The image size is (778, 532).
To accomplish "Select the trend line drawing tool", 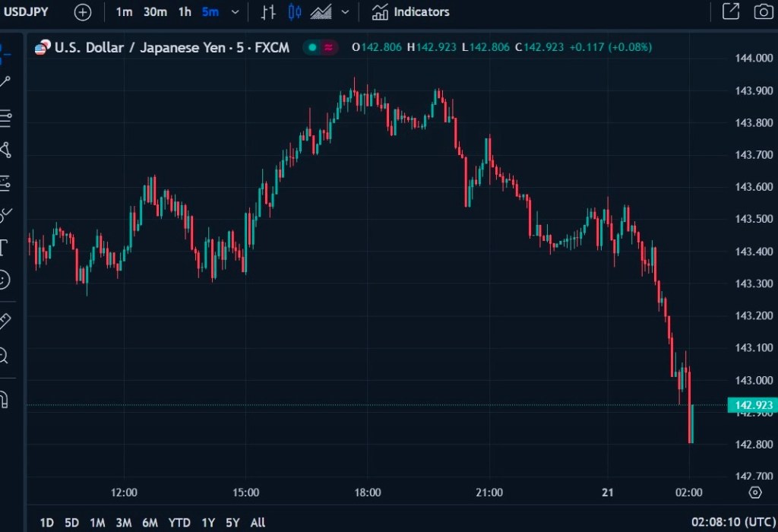I will pyautogui.click(x=5, y=82).
